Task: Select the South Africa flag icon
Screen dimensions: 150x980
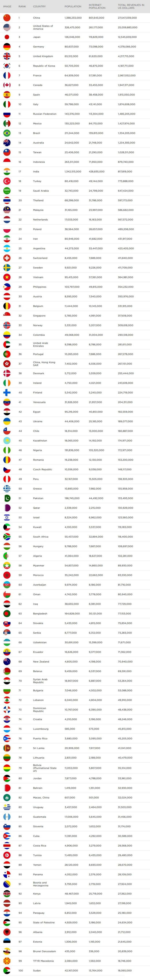Action: (7, 537)
